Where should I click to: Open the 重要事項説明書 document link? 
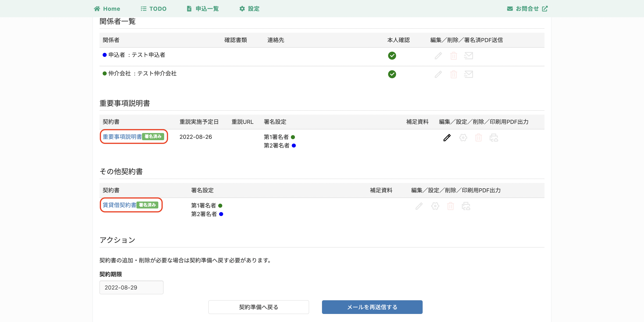122,137
